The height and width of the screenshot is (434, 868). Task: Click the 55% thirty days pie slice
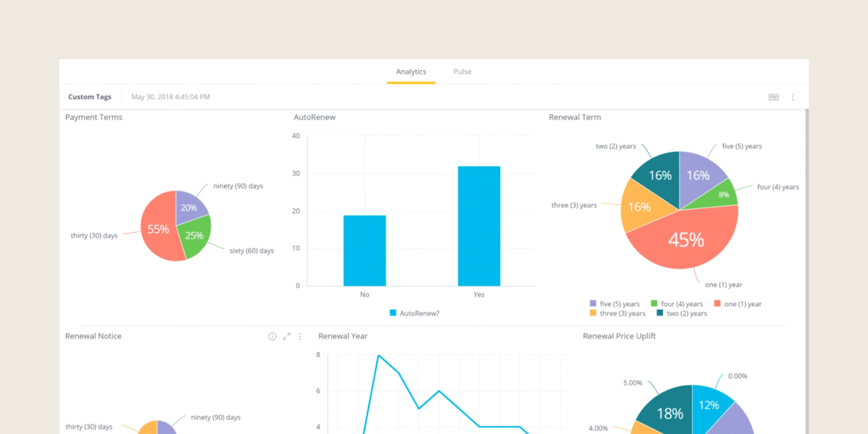(x=158, y=229)
